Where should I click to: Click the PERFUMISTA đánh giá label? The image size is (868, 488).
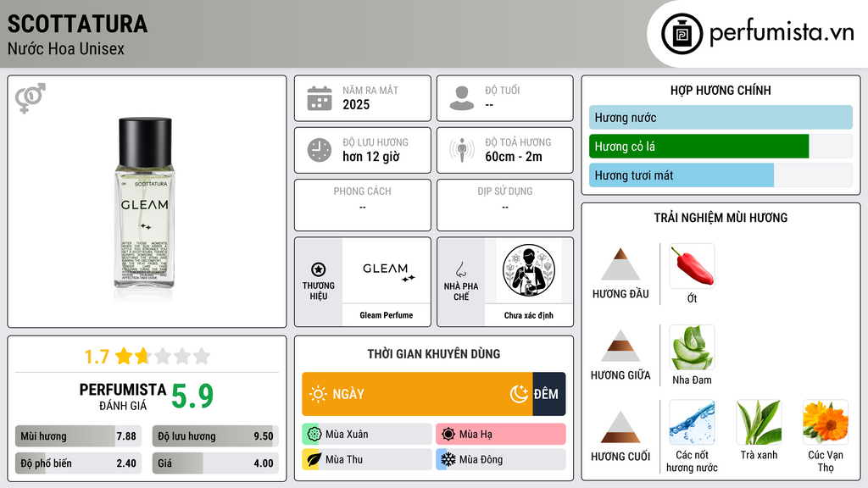point(123,396)
